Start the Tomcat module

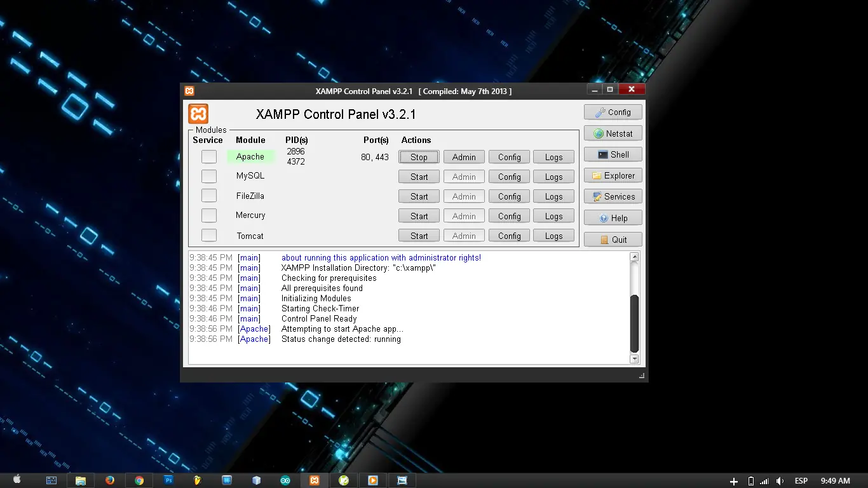click(x=419, y=236)
